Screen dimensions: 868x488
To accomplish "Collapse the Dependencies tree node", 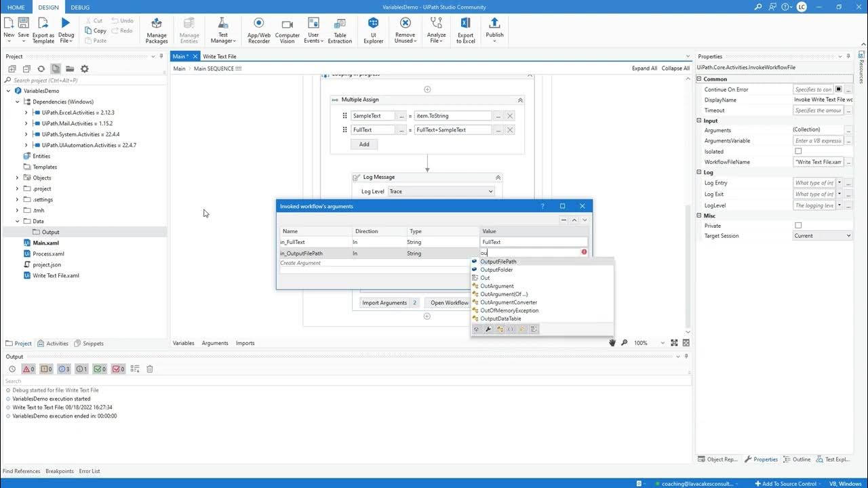I will pos(18,102).
